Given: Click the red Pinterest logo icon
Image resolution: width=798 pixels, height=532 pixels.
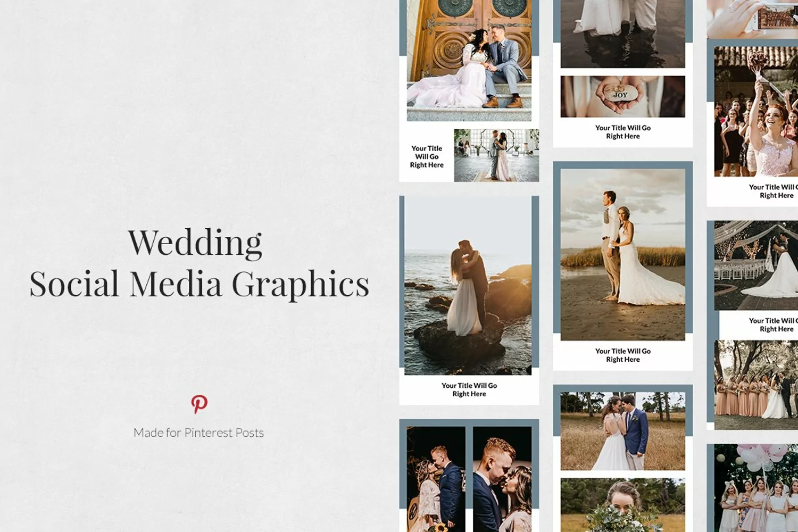Looking at the screenshot, I should click(x=199, y=404).
